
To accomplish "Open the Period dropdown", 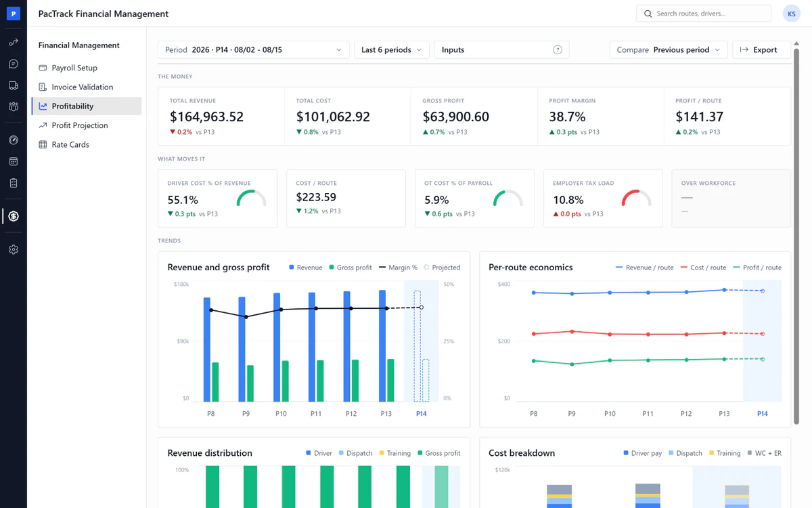I will pyautogui.click(x=254, y=49).
